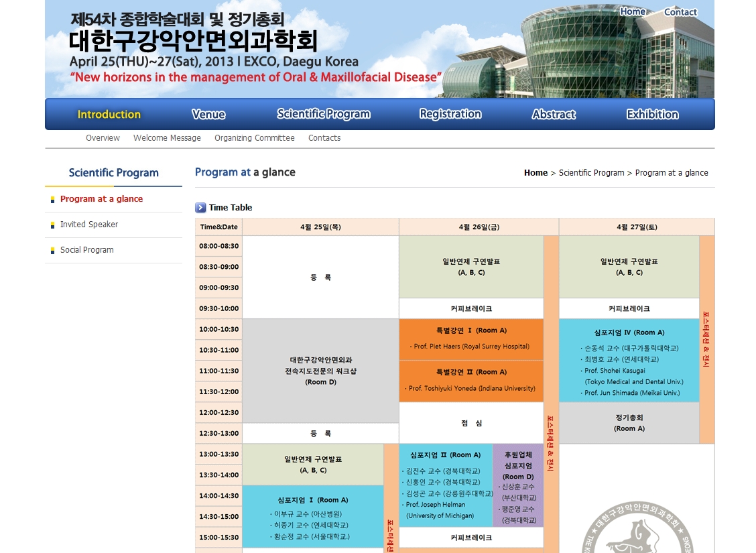Click the bullet icon beside Social Program

click(52, 251)
